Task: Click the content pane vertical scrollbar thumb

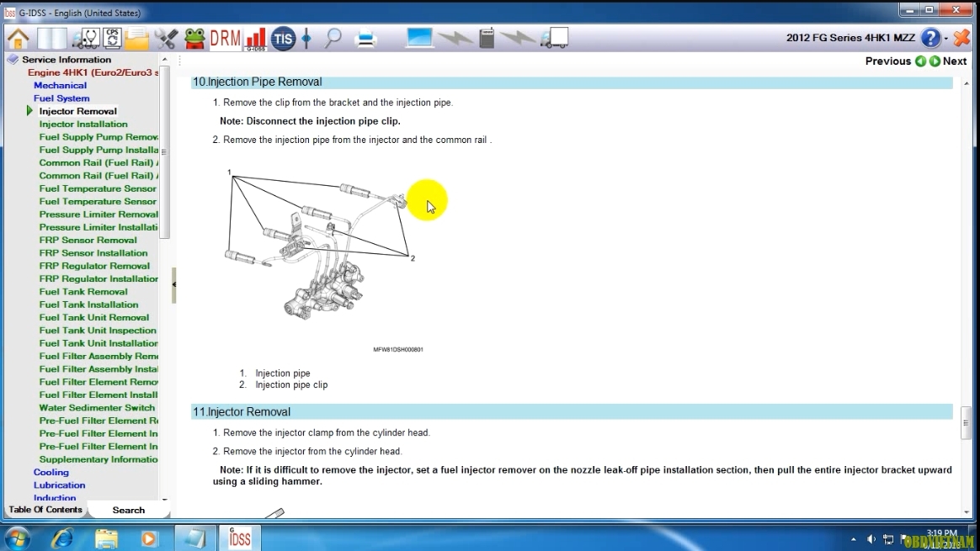Action: point(967,423)
